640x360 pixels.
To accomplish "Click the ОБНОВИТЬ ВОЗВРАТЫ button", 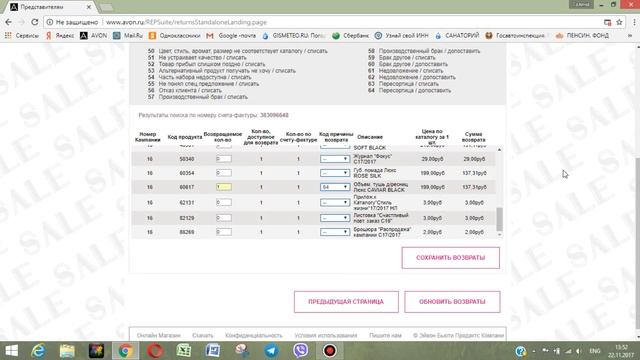I will pos(452,302).
